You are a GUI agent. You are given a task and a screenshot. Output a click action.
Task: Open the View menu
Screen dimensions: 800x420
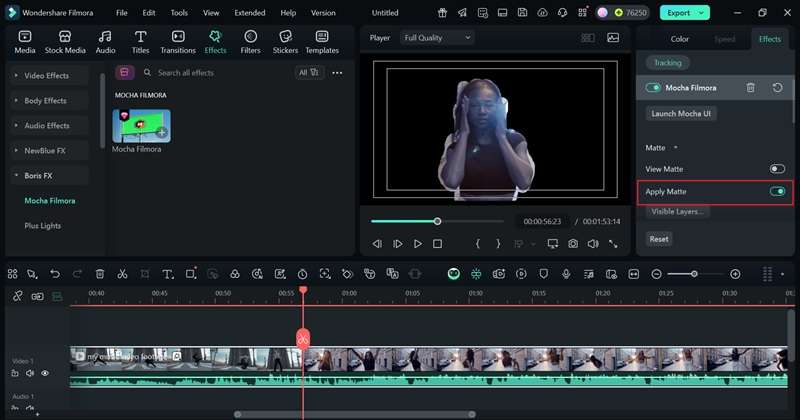pos(211,13)
